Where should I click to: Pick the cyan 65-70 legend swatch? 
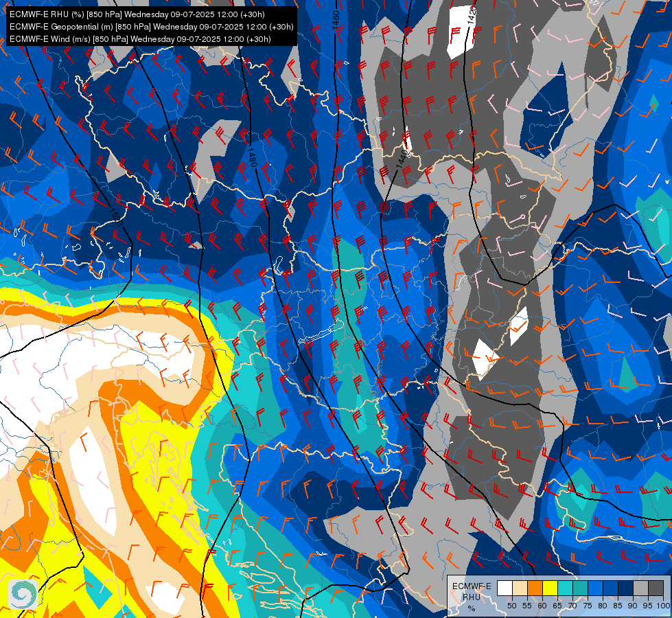tap(566, 588)
